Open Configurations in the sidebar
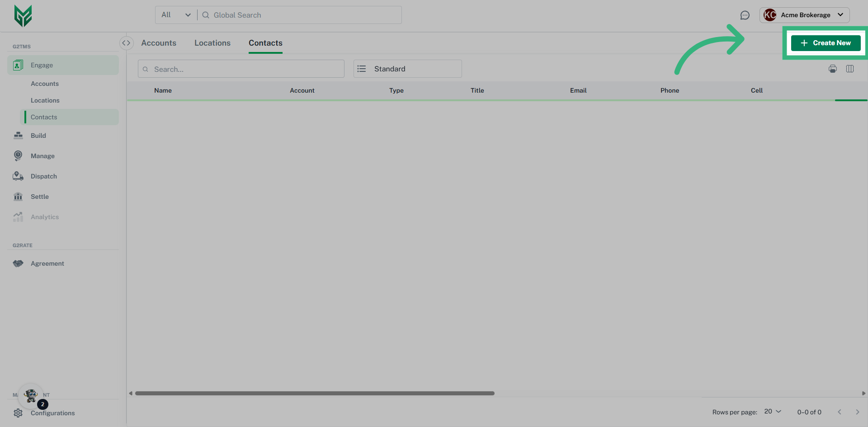 [53, 413]
